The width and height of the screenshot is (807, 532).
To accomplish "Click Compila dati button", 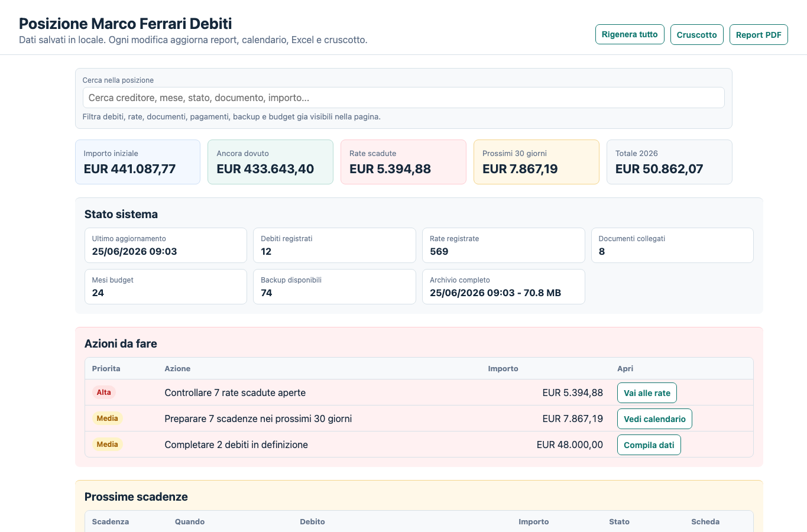I will pyautogui.click(x=649, y=445).
